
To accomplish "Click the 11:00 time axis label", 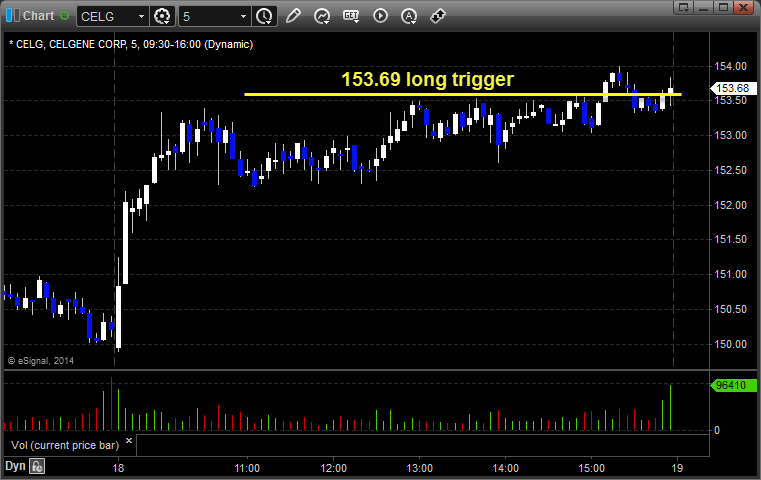I will [x=247, y=468].
